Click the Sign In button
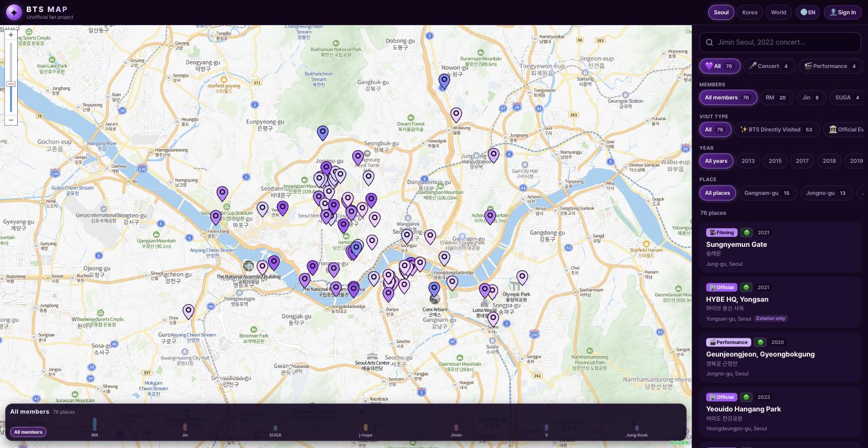Screen dimensions: 868x448 tap(843, 12)
